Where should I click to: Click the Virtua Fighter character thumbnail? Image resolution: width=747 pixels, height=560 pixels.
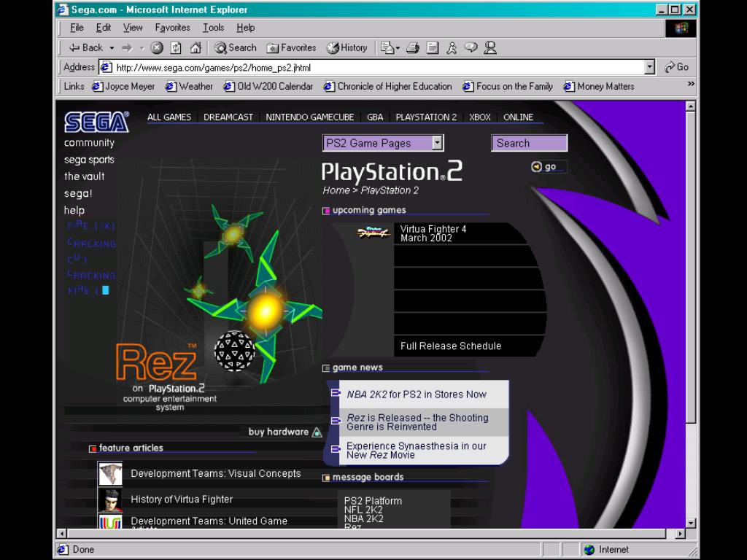pyautogui.click(x=110, y=500)
